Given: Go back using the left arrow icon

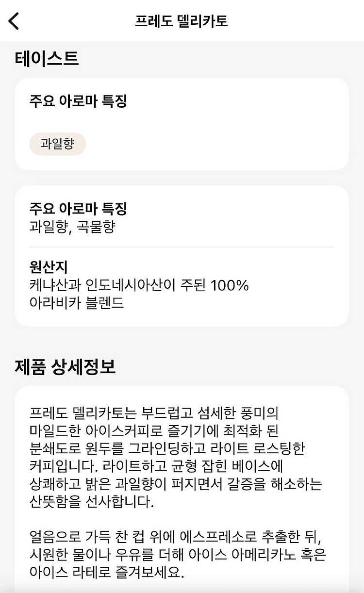Looking at the screenshot, I should (14, 21).
